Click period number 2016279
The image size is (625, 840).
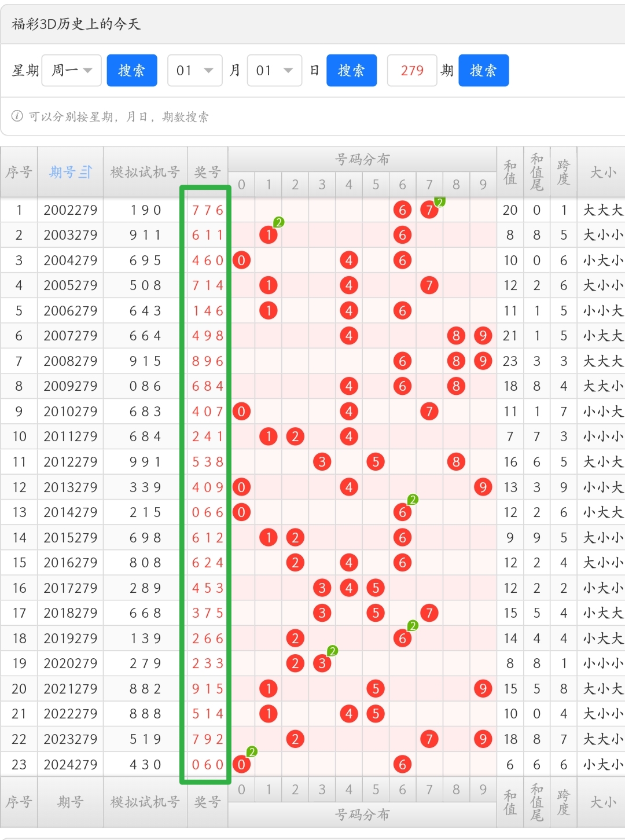71,562
